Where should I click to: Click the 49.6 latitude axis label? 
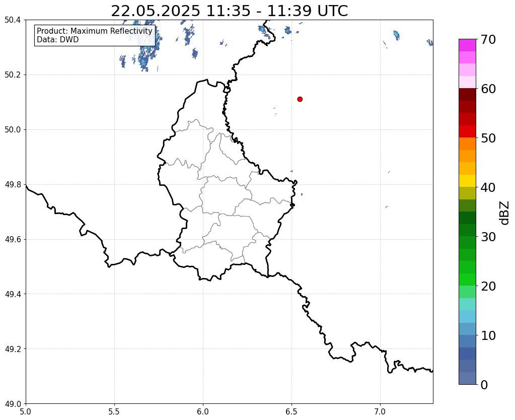point(13,240)
